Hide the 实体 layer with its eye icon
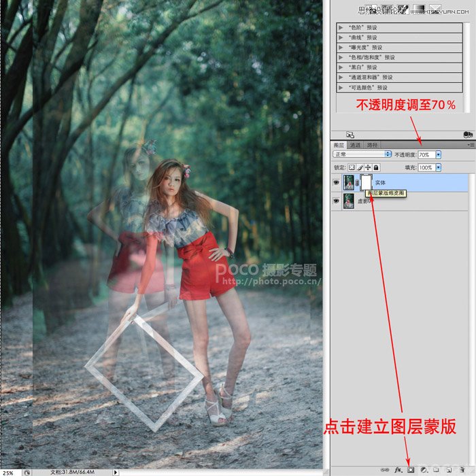 [336, 183]
